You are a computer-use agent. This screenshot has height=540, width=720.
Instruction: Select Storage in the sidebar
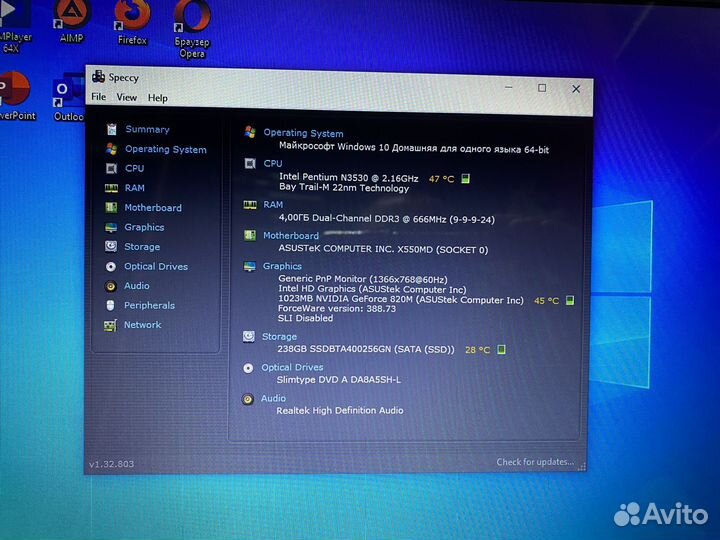pos(142,247)
